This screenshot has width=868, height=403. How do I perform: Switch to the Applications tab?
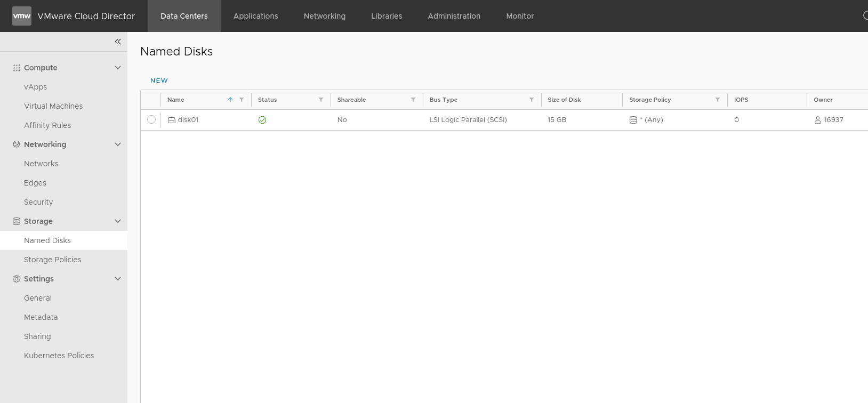[256, 16]
